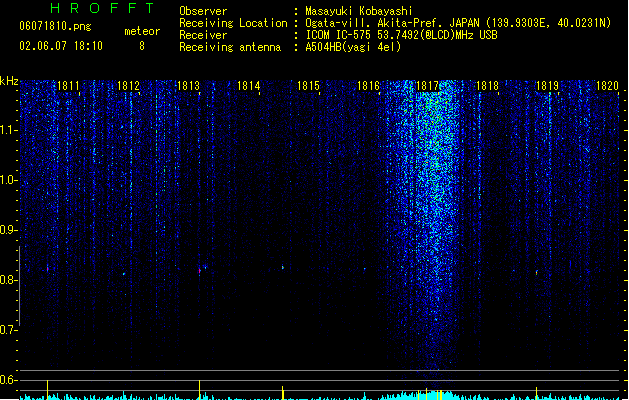
Task: Click the red echo dot below 1811
Action: pyautogui.click(x=47, y=269)
